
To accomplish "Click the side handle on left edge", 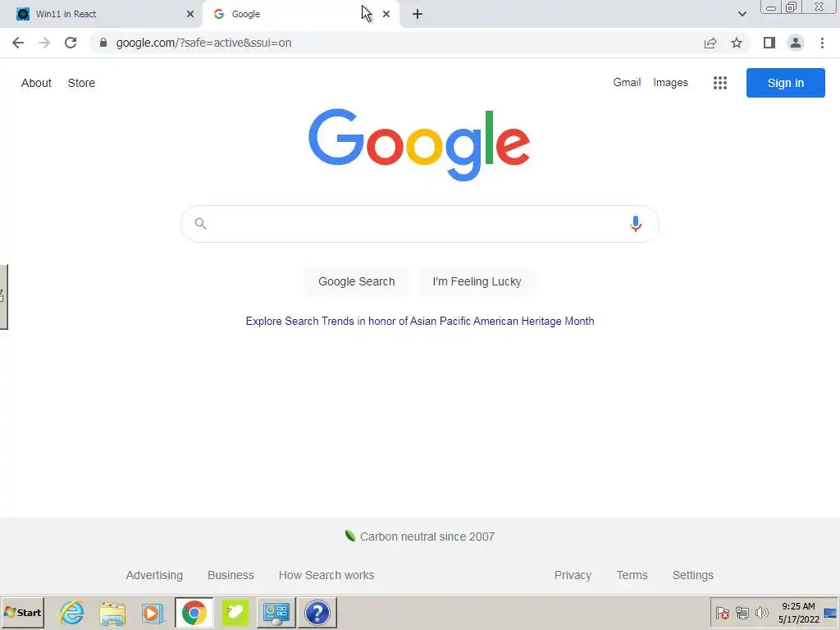I will click(x=4, y=296).
